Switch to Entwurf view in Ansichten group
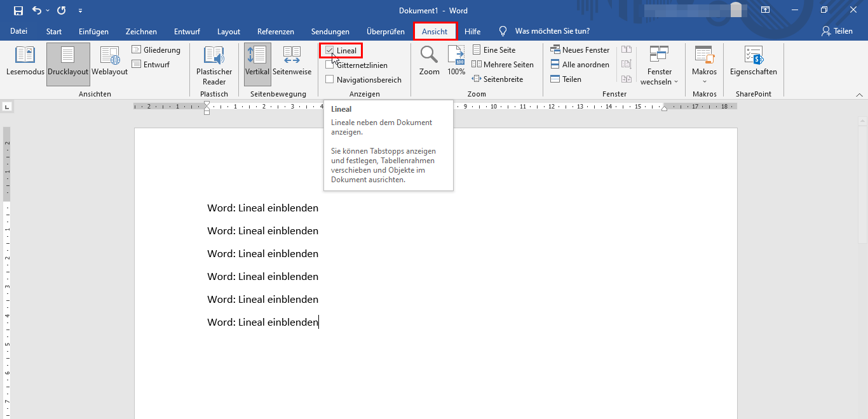The height and width of the screenshot is (419, 868). point(151,64)
